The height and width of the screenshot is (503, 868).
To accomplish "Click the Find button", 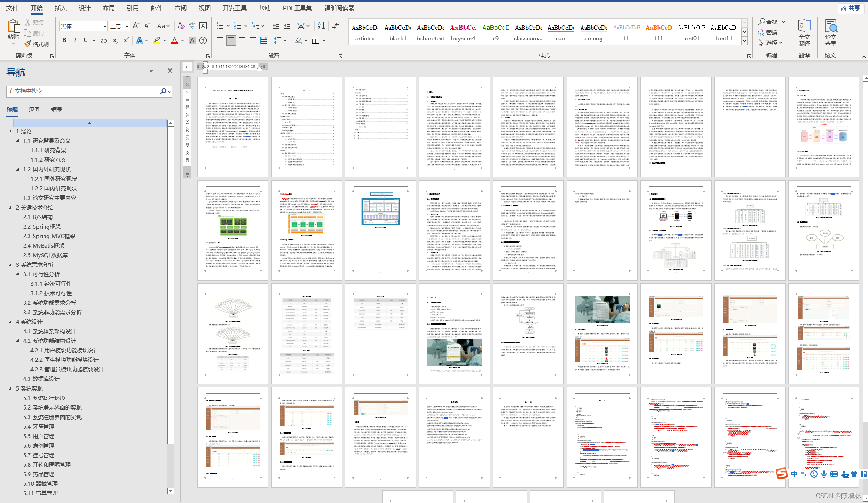I will pos(768,22).
